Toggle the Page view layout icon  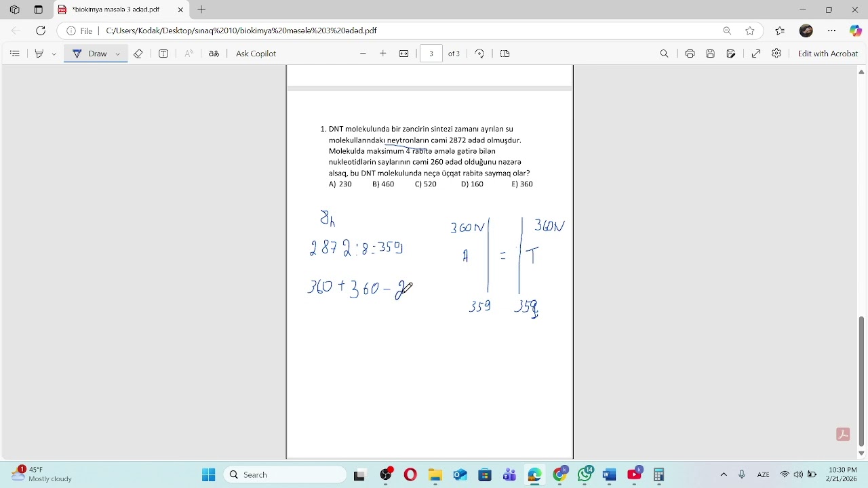[x=505, y=54]
